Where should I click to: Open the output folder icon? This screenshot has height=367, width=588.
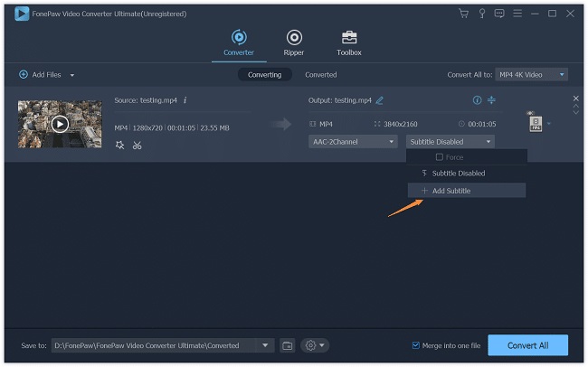288,345
